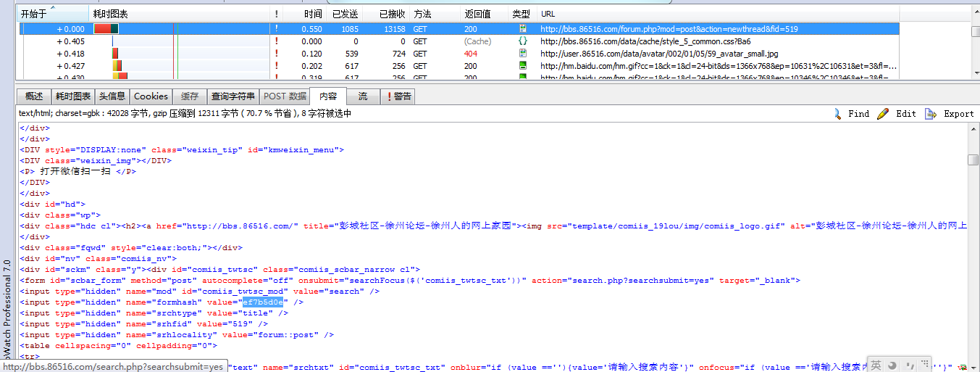
Task: Select the Cookies tab
Action: [x=151, y=96]
